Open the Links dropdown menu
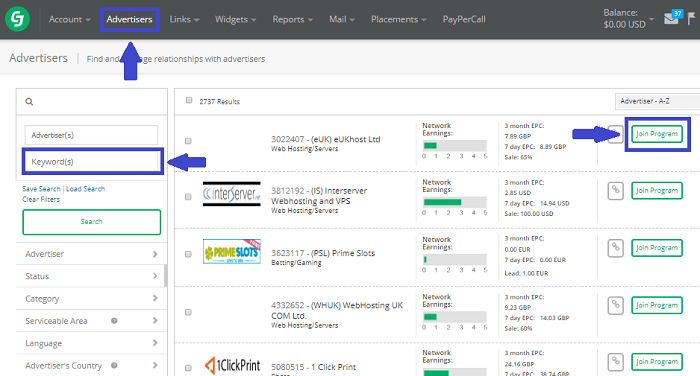This screenshot has width=700, height=376. [184, 19]
